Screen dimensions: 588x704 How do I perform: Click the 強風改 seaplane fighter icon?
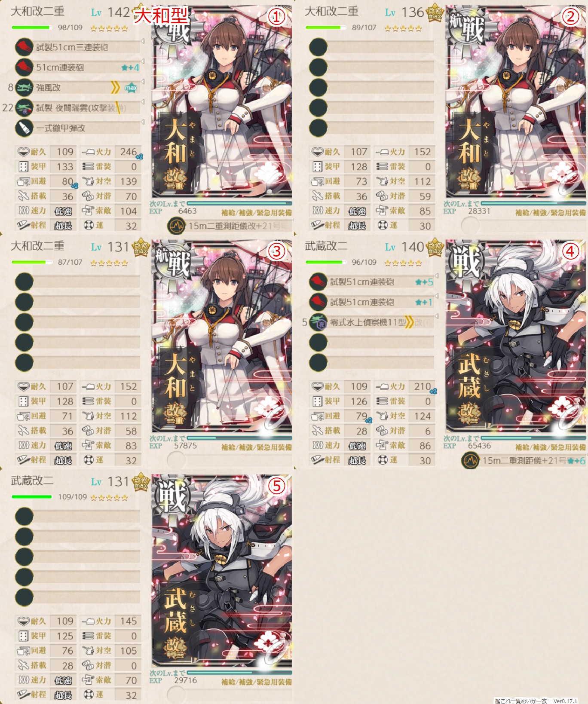point(24,87)
